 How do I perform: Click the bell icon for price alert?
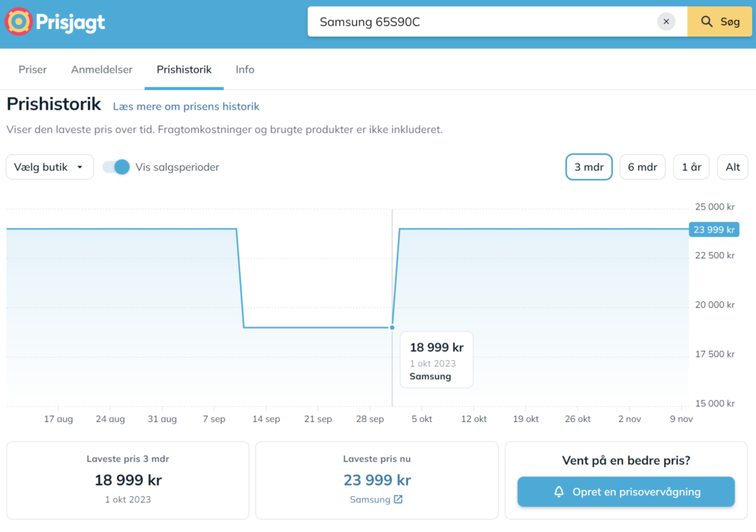tap(559, 492)
